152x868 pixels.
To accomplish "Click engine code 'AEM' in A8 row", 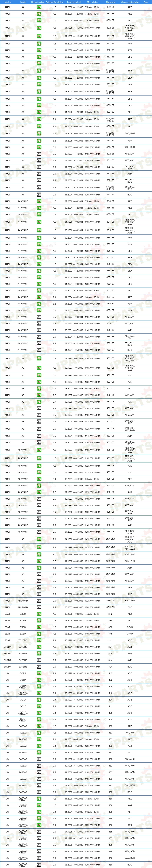I will (x=130, y=568).
